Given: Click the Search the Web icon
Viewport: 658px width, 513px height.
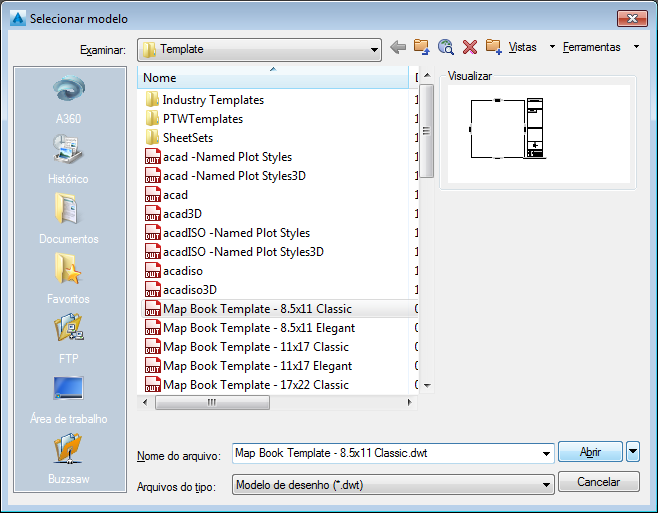Looking at the screenshot, I should coord(446,47).
